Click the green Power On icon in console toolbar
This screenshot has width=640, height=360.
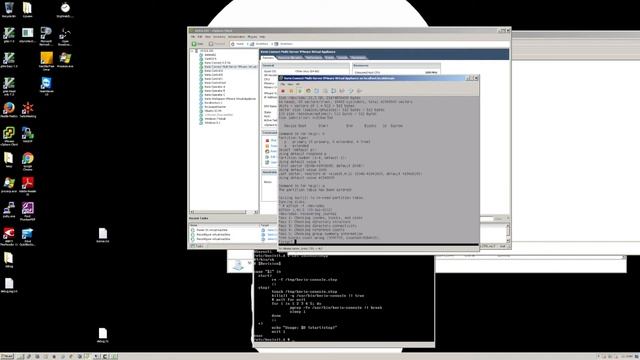[x=299, y=91]
